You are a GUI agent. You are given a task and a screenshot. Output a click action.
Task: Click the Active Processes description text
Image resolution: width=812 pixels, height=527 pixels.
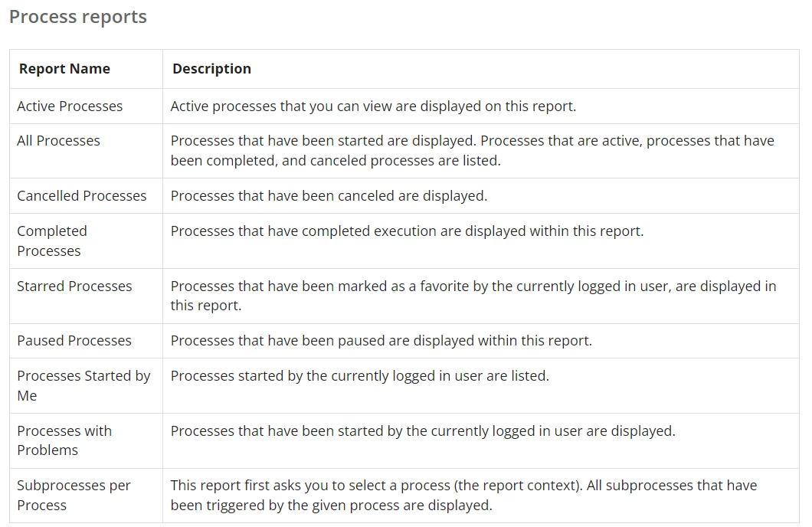[373, 106]
